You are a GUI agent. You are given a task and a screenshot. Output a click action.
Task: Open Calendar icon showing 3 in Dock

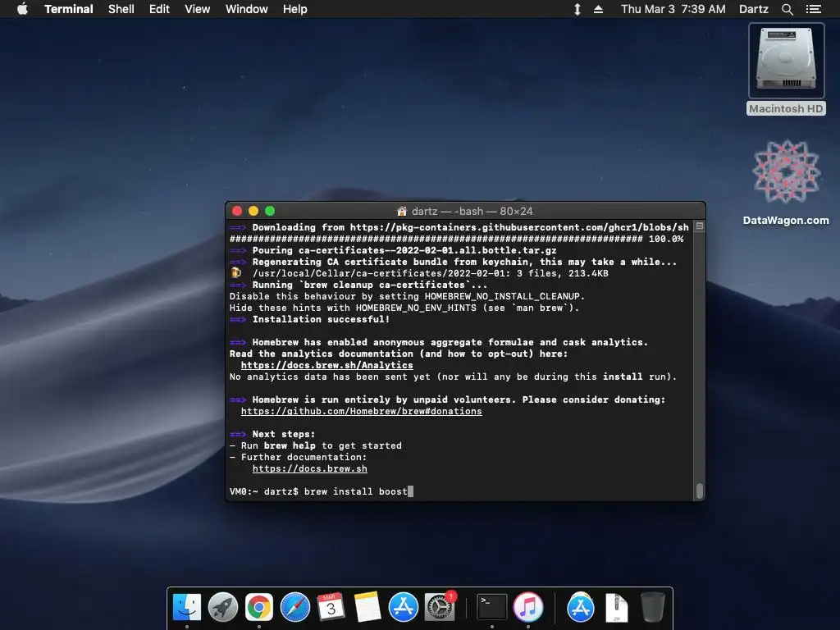[x=331, y=607]
